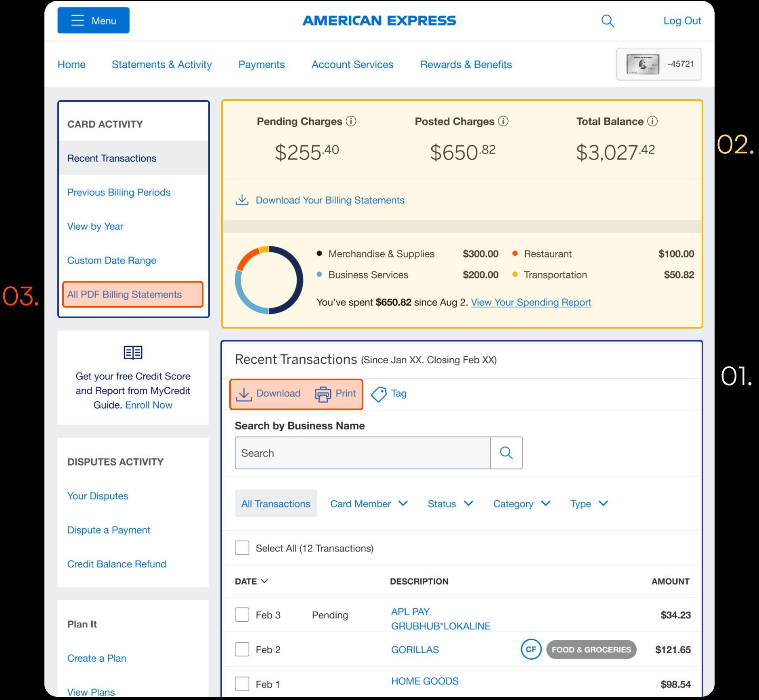
Task: Check the Feb 3 transaction checkbox
Action: [242, 614]
